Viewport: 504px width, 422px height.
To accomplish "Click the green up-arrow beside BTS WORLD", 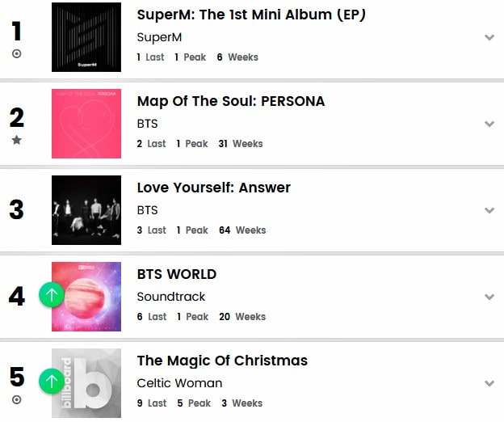I will click(52, 295).
